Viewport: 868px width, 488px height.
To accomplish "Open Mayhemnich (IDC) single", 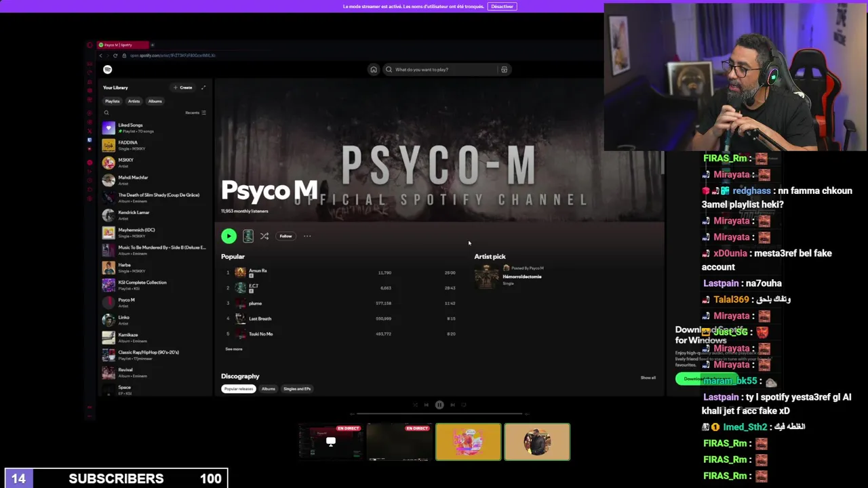I will [155, 232].
